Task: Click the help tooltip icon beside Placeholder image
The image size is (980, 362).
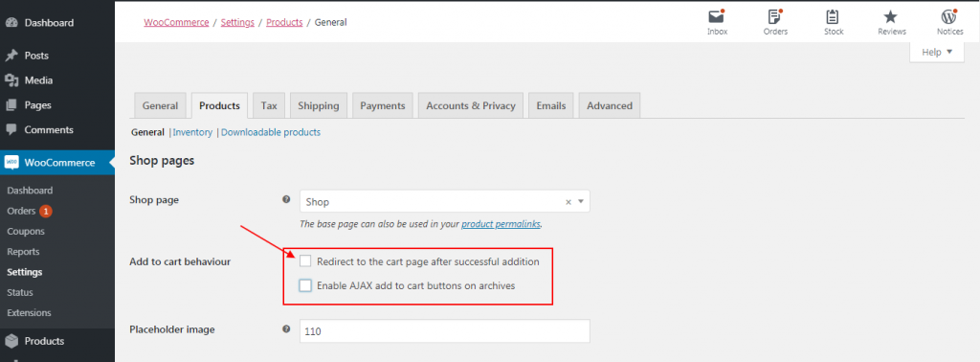Action: tap(286, 328)
